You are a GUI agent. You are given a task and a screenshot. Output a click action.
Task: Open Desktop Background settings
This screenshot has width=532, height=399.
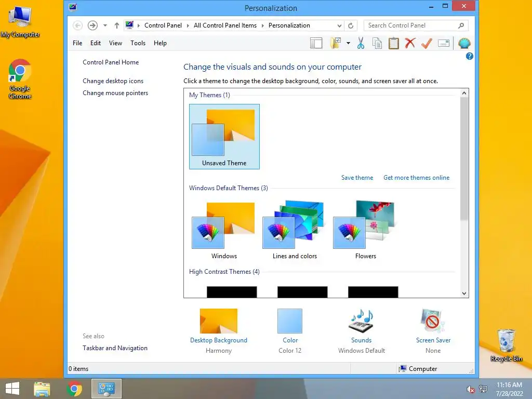click(x=219, y=331)
